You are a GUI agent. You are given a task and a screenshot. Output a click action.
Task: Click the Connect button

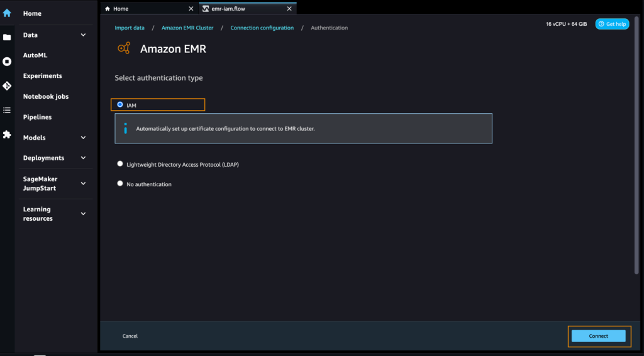[x=599, y=336]
